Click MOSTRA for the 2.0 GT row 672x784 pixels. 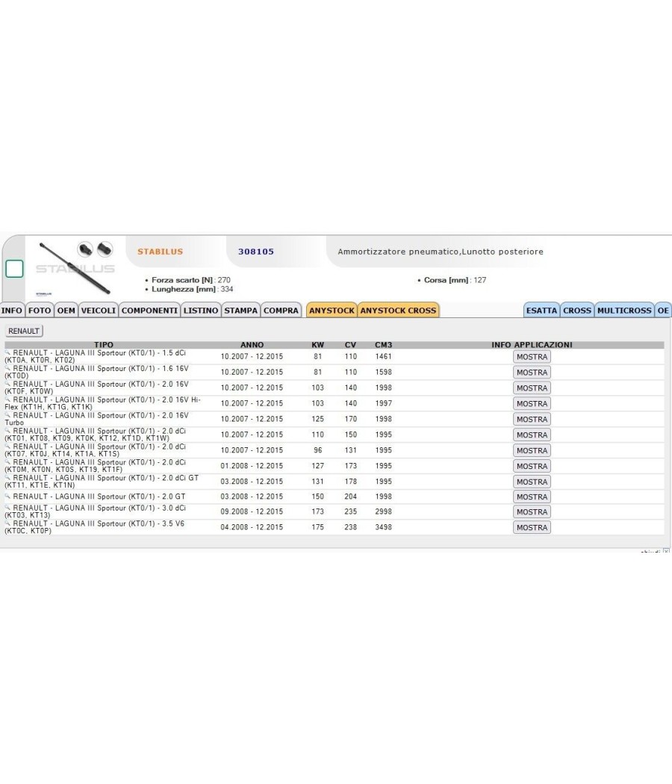click(532, 497)
